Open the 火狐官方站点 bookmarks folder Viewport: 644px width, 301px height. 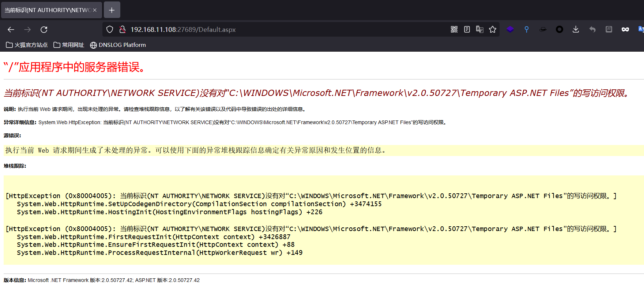pos(27,45)
